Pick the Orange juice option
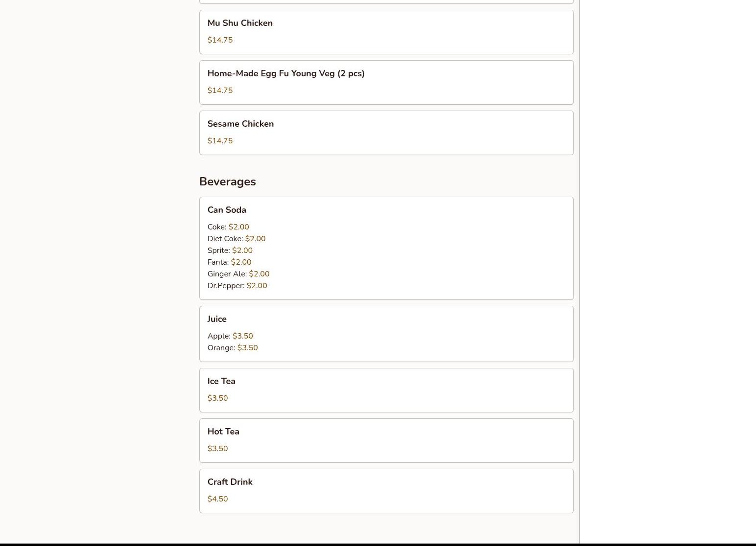 (233, 348)
